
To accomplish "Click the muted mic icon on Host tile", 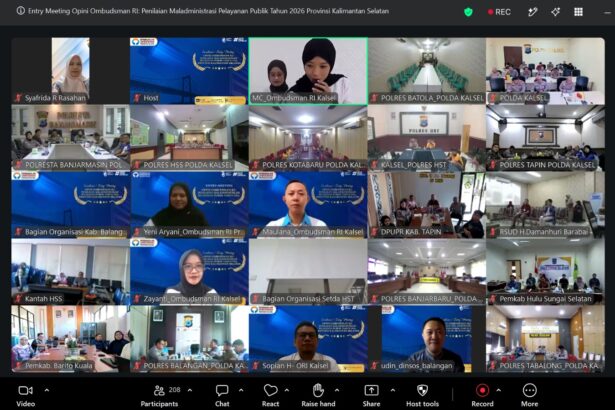I will point(137,98).
